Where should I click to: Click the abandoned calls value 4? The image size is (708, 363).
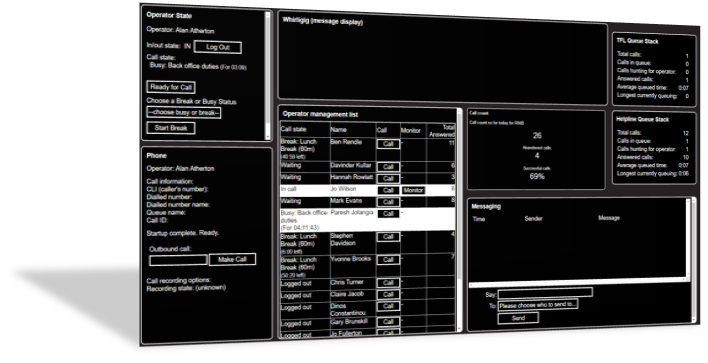click(x=537, y=156)
